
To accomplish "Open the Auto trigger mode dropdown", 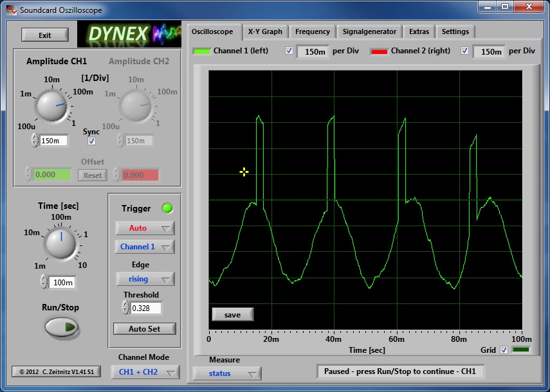I will [145, 228].
